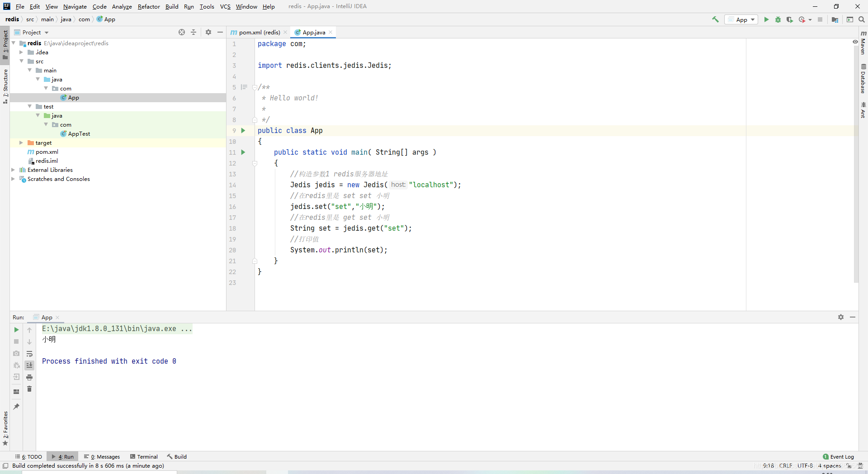Image resolution: width=868 pixels, height=474 pixels.
Task: Click run gutter arrow beside class App
Action: pos(243,131)
